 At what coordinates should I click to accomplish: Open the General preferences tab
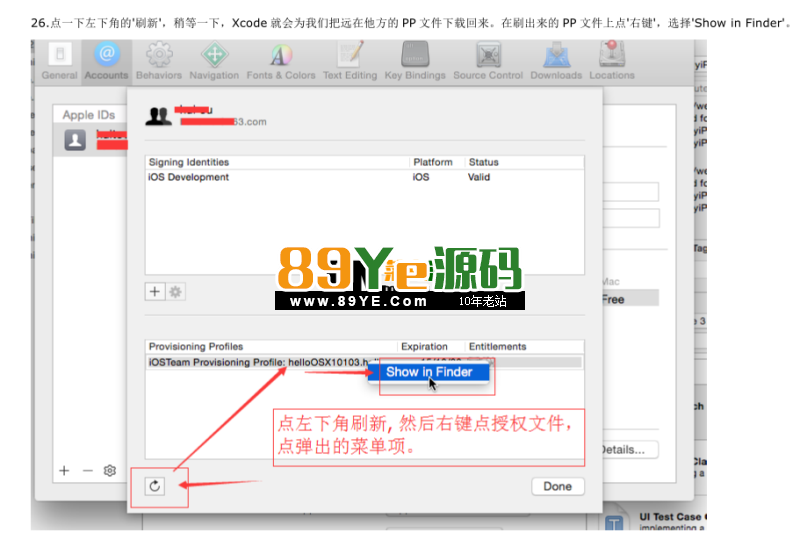click(60, 62)
